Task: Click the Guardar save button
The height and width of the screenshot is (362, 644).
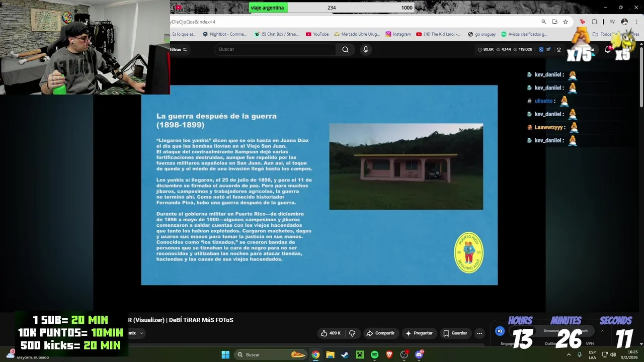Action: (455, 333)
